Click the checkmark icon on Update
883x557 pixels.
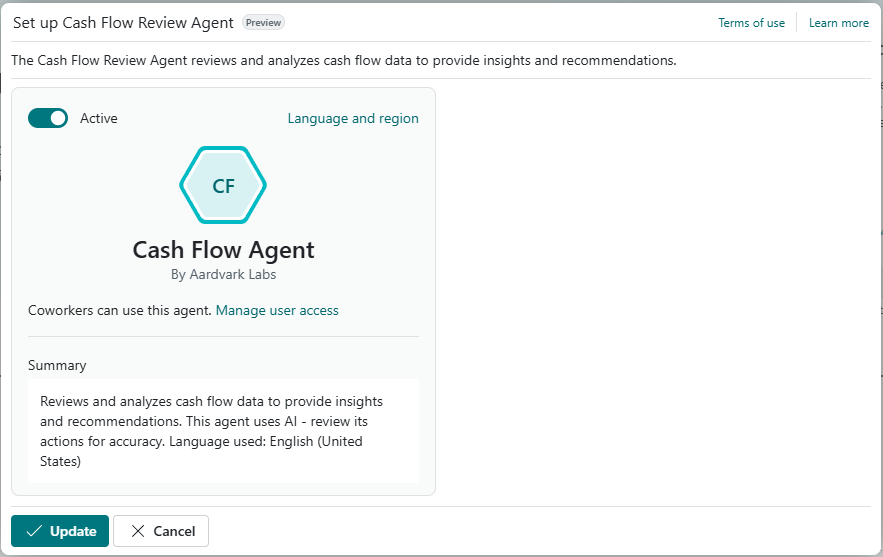tap(34, 531)
